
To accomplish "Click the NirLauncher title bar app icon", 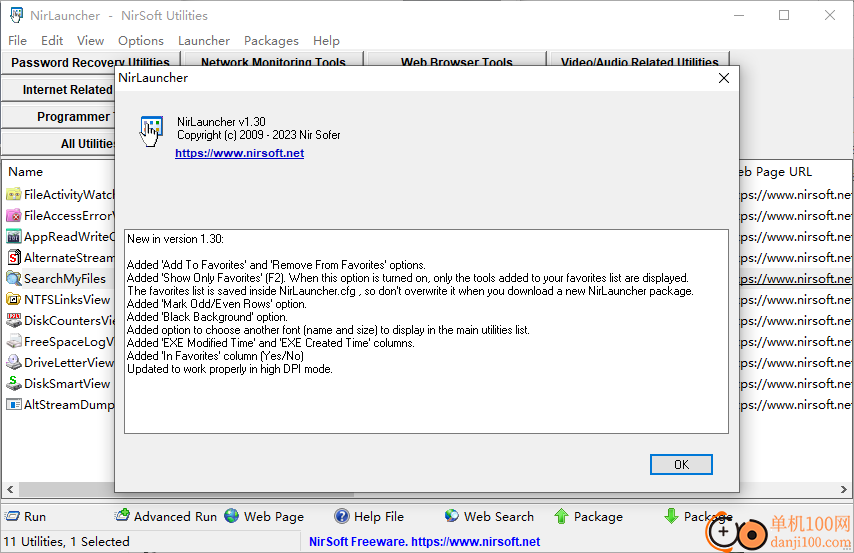I will click(x=17, y=15).
